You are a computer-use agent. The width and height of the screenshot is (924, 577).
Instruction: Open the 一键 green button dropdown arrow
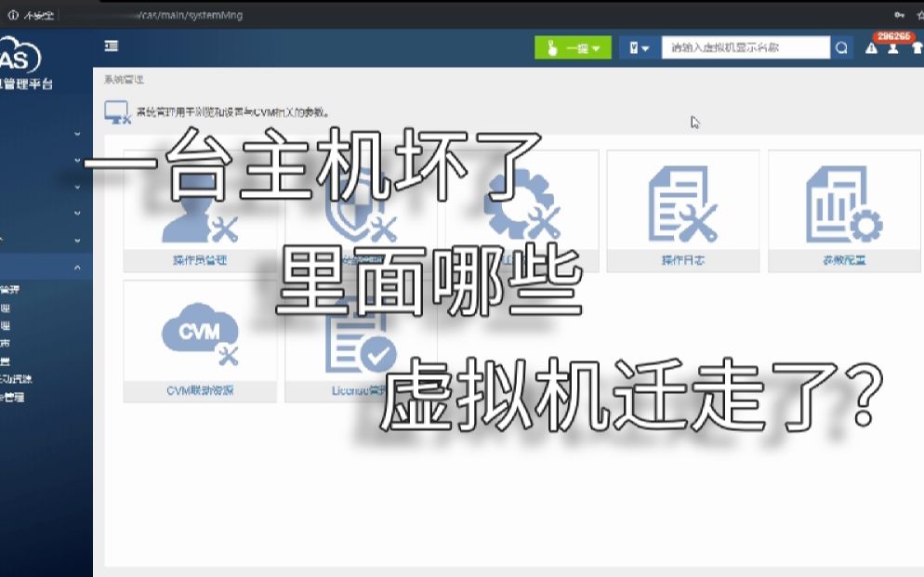pos(595,47)
